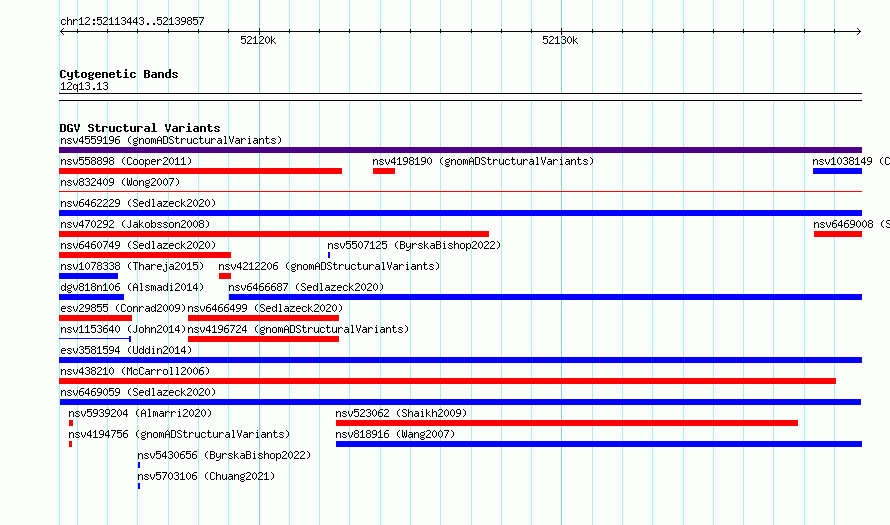Click the nsv4559196 gnomAD variant label
Screen dimensions: 890x525
click(171, 140)
